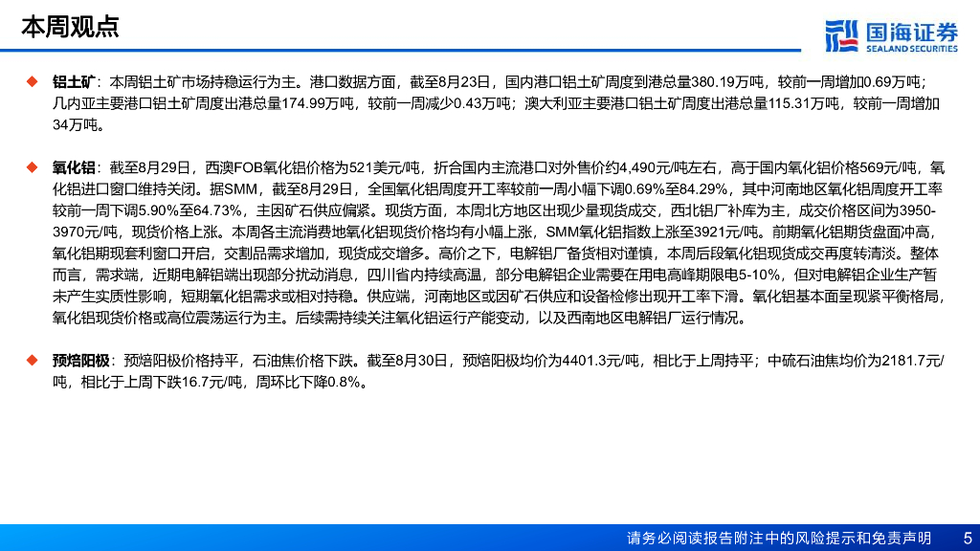Click the Henan operating rate 64.73%
980x551 pixels.
[217, 210]
